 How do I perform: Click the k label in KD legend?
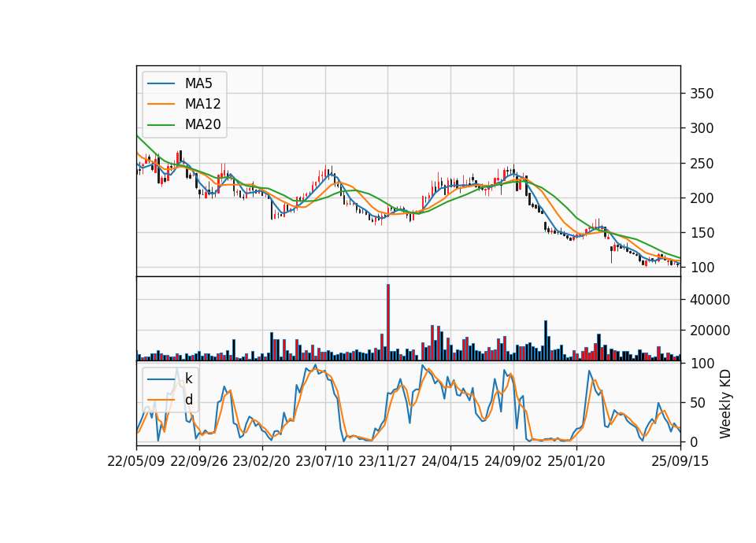(188, 379)
